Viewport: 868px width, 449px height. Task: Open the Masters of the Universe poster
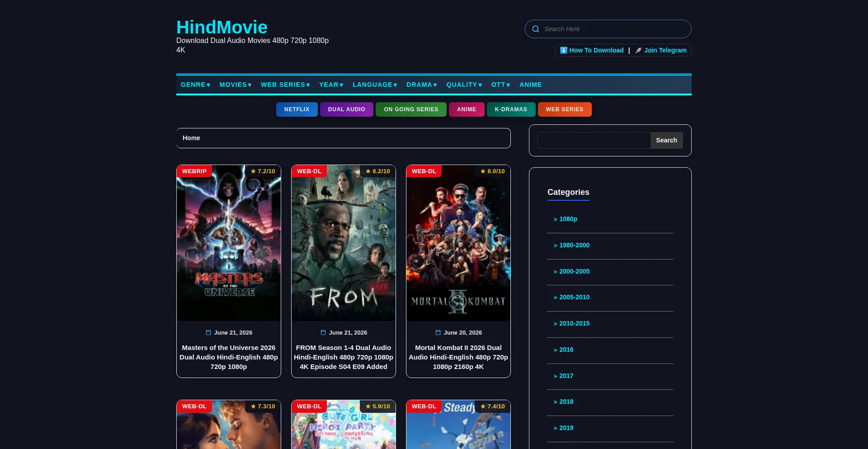(229, 243)
